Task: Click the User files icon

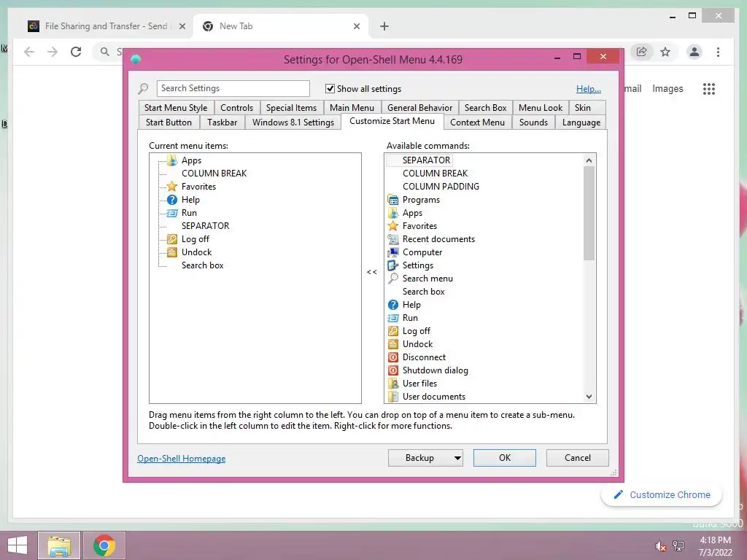Action: coord(393,383)
